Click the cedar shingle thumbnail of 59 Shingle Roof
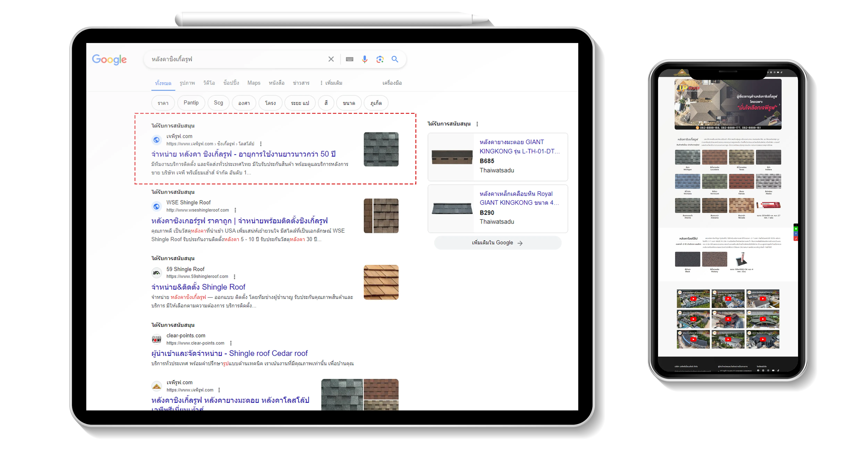Viewport: 868px width, 455px height. coord(381,282)
